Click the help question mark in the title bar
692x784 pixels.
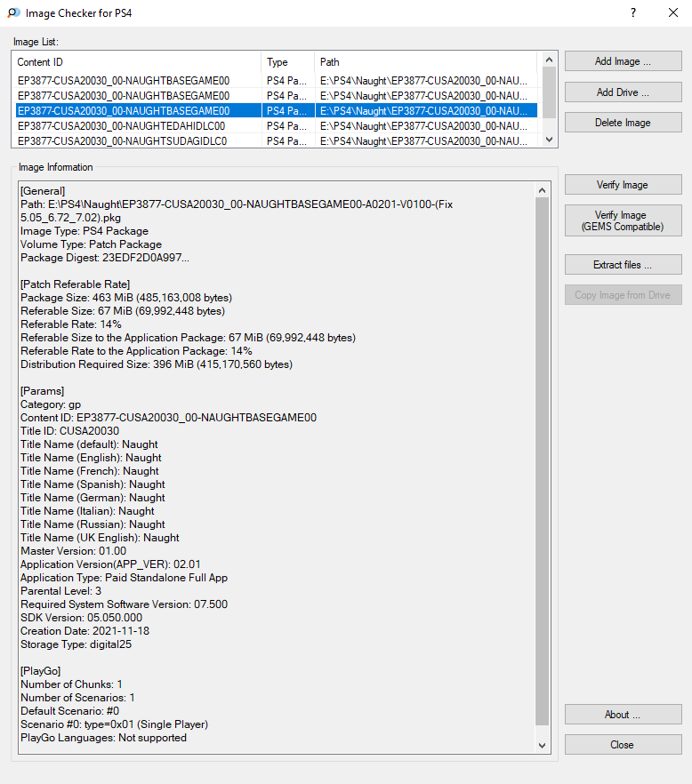pyautogui.click(x=633, y=13)
